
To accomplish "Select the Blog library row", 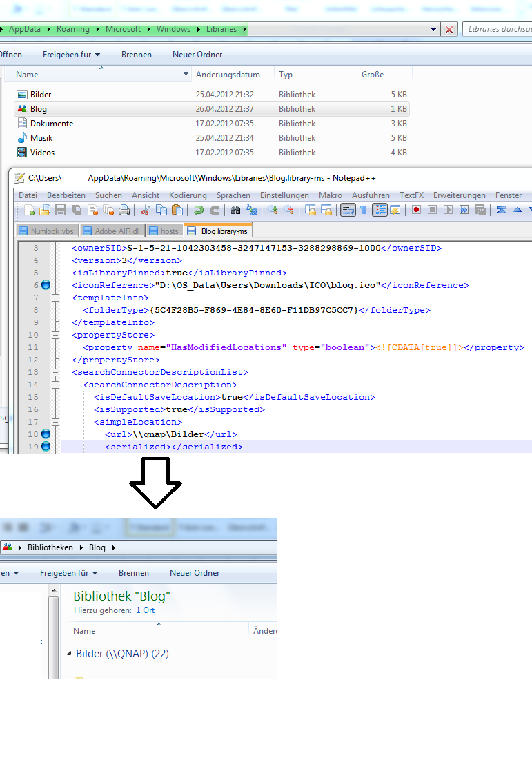I will click(x=211, y=109).
